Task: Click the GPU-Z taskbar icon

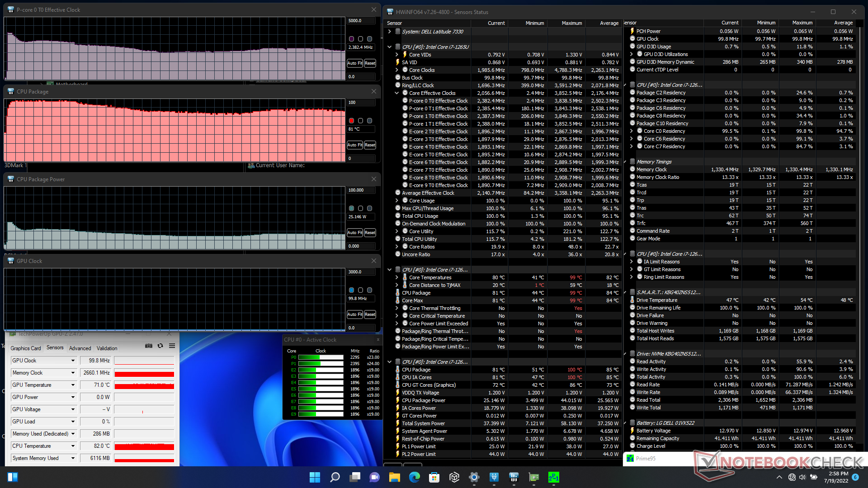Action: (x=533, y=477)
